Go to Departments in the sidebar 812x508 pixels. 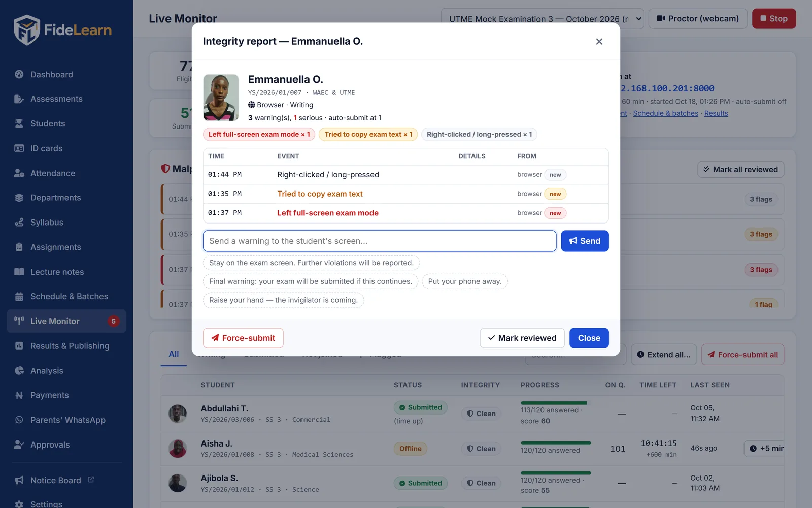click(66, 198)
